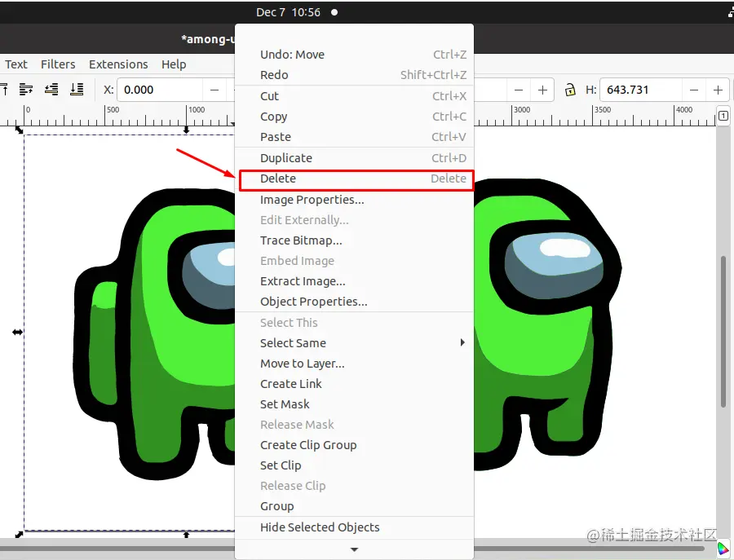Select Set Clip from context menu
This screenshot has width=734, height=560.
(355, 465)
